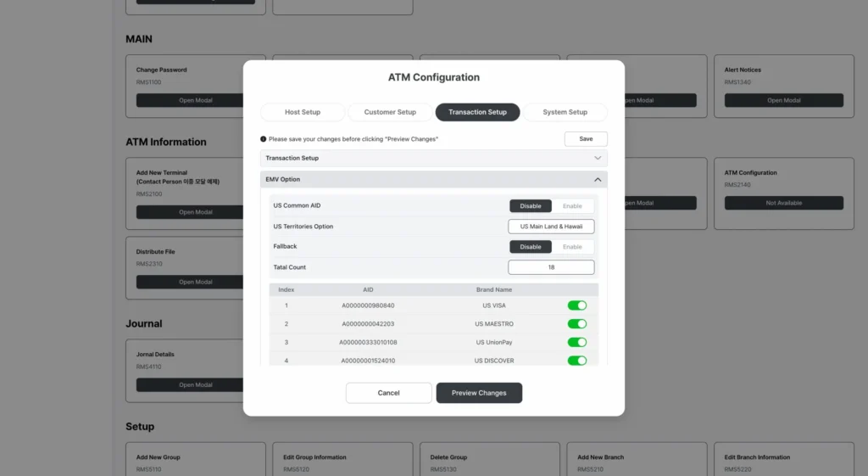The height and width of the screenshot is (476, 868).
Task: Collapse the EMV Option section
Action: 598,180
